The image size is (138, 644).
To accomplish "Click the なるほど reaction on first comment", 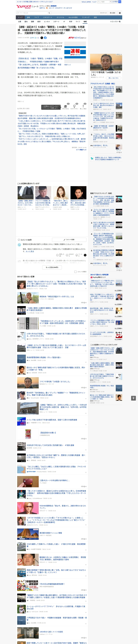I will 70,255.
